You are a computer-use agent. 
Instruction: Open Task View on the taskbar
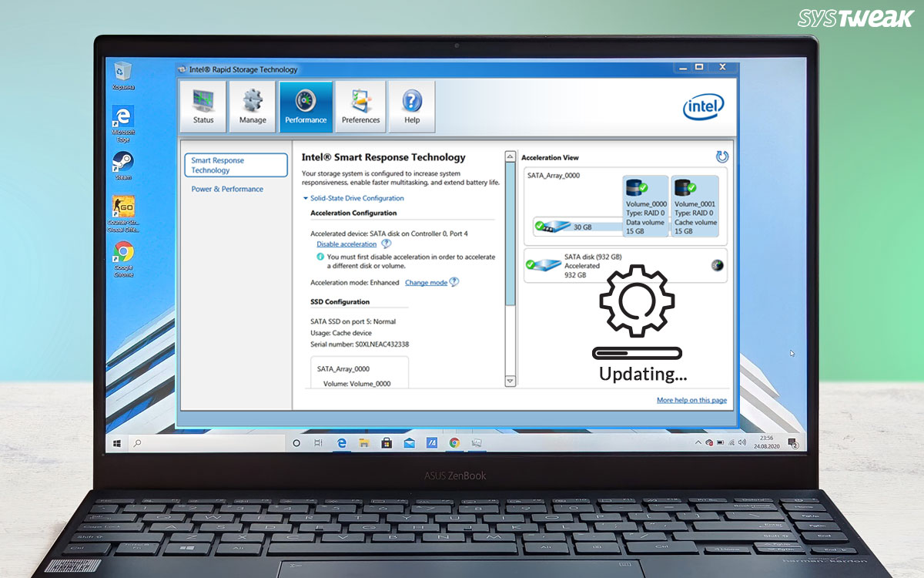[318, 443]
